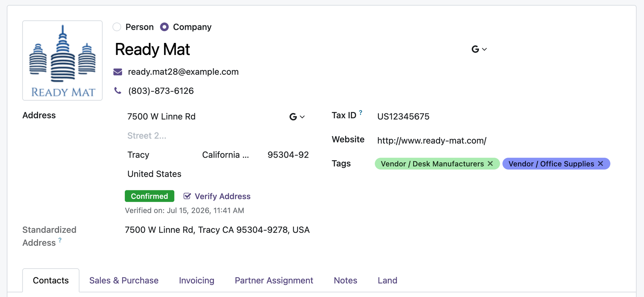The width and height of the screenshot is (644, 297).
Task: Open Google dropdown beside street address
Action: coord(297,117)
